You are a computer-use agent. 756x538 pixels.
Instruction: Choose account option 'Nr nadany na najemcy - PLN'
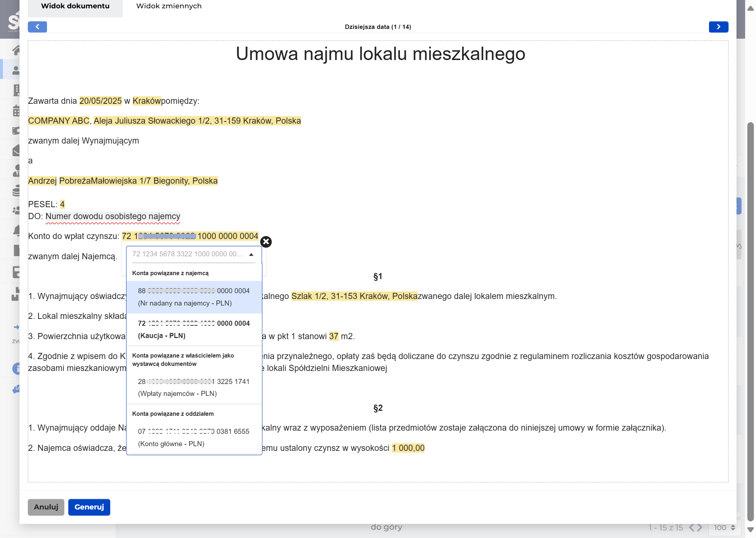coord(194,297)
